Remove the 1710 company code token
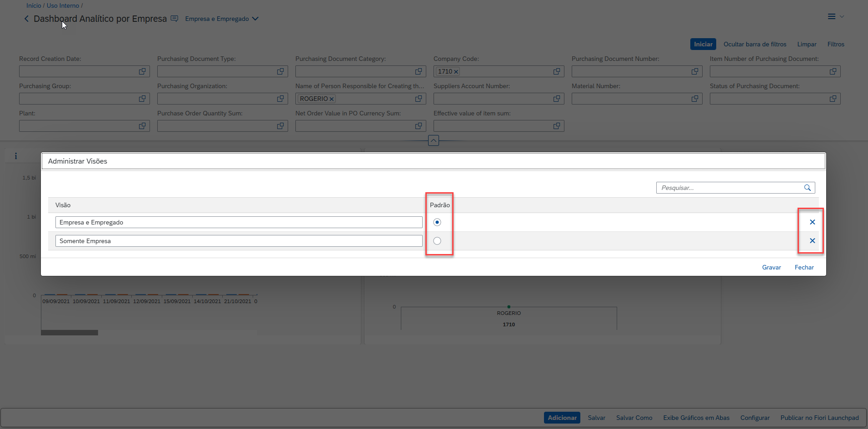Screen dimensions: 868x429 (456, 72)
